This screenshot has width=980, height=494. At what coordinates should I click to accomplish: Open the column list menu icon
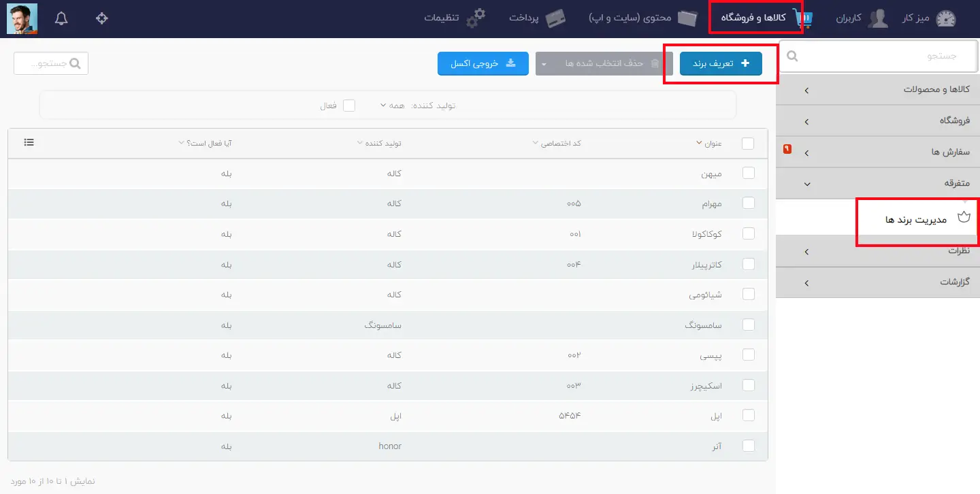(x=29, y=142)
